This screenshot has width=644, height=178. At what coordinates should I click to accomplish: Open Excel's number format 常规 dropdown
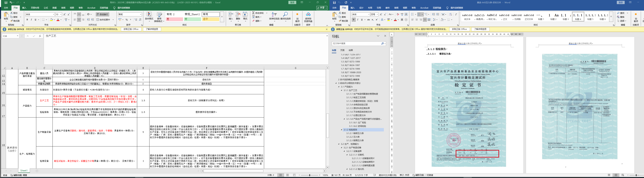point(141,14)
